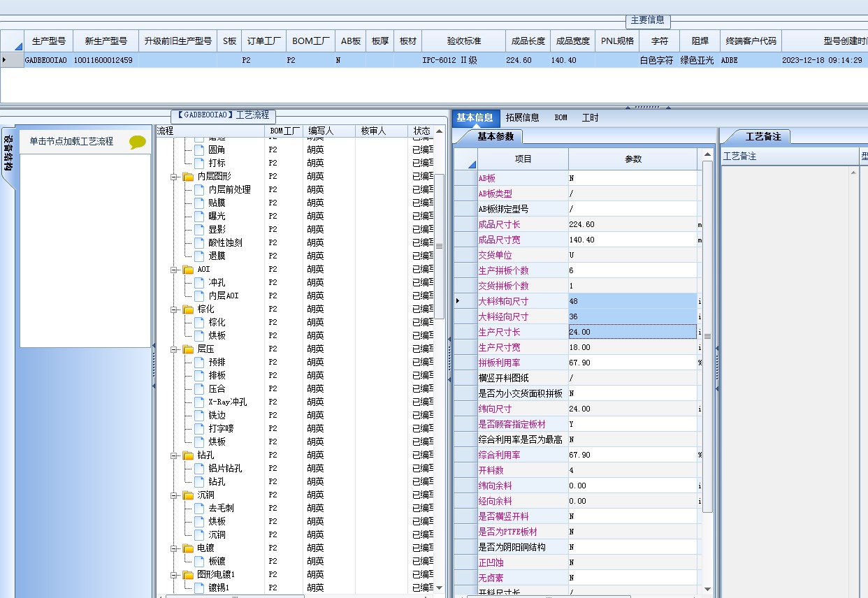Click the document icon beside 内层AOI

[x=199, y=296]
